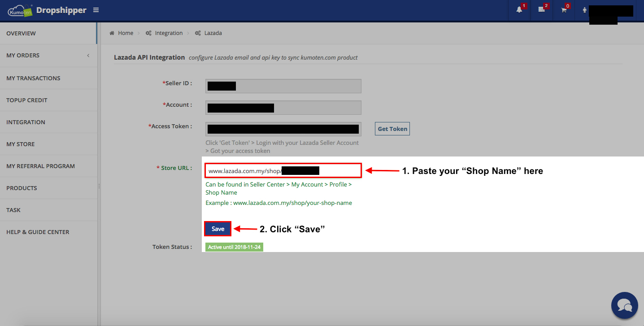The image size is (644, 326).
Task: Open Task in sidebar
Action: [48, 210]
